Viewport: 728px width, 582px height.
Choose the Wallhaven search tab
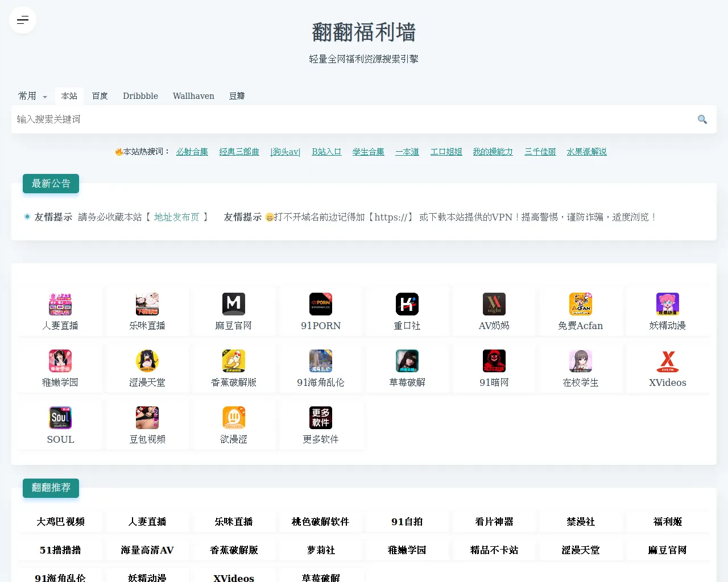[193, 96]
